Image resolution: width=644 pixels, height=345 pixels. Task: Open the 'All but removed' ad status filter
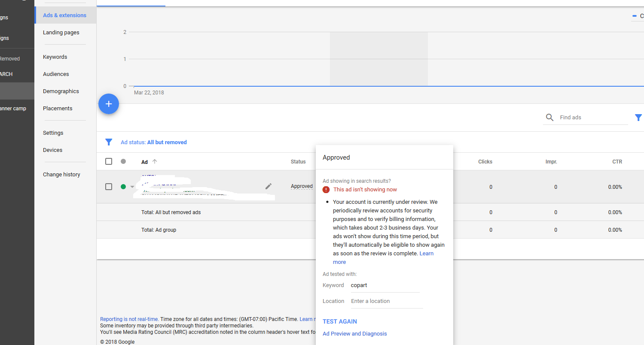pos(167,142)
